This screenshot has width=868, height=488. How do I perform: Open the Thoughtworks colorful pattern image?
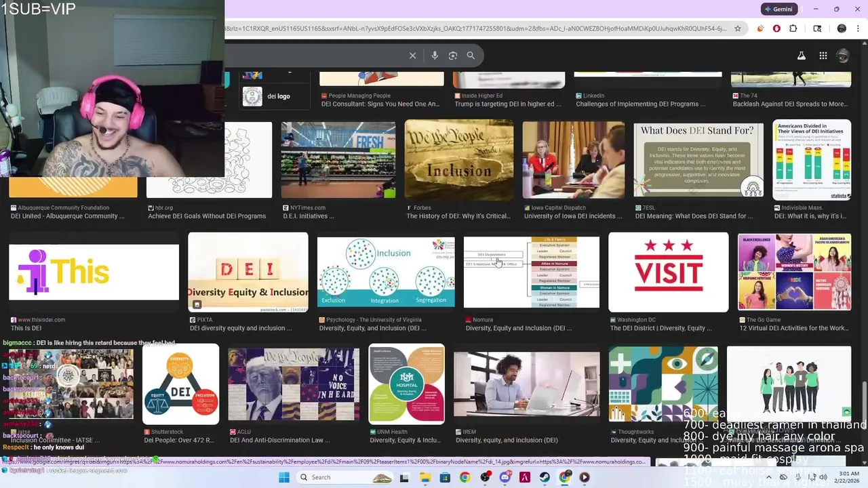pyautogui.click(x=663, y=384)
